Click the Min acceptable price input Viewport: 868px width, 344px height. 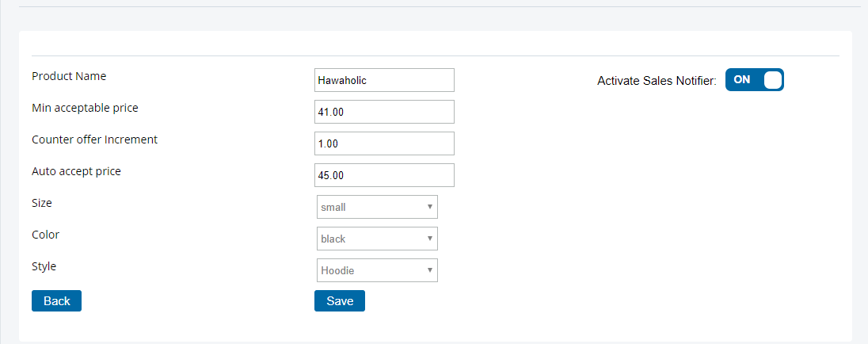[384, 112]
